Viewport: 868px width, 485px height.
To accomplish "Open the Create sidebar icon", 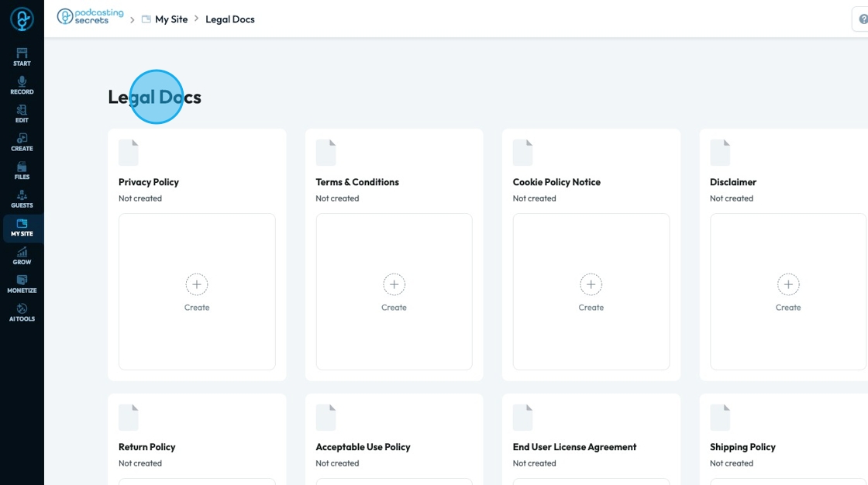I will pos(22,142).
